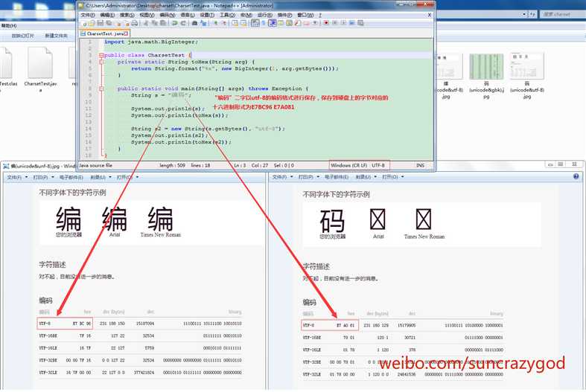Toggle Word wrap in Notepad++ toolbar
This screenshot has height=392, width=586.
pyautogui.click(x=255, y=23)
